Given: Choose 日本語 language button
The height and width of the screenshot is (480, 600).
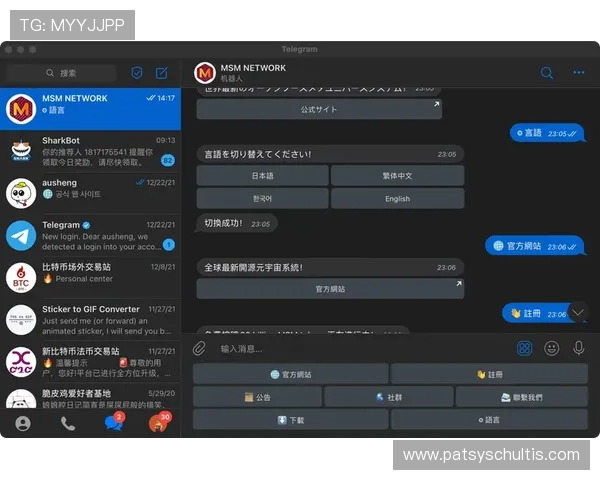Looking at the screenshot, I should coord(262,176).
